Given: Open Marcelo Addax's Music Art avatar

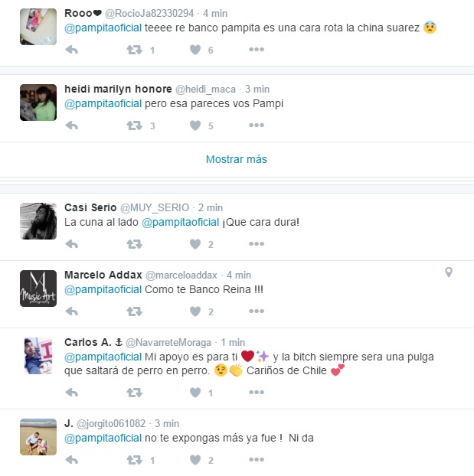Looking at the screenshot, I should (x=38, y=289).
